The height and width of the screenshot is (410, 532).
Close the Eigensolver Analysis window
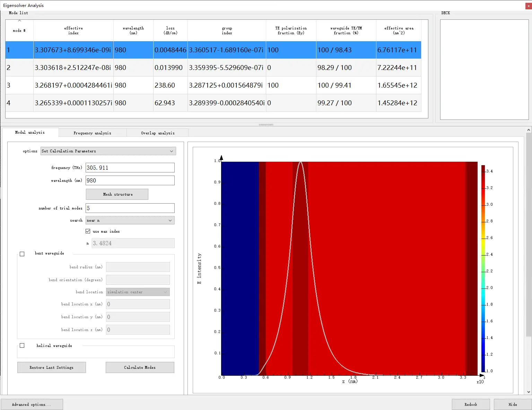[x=528, y=6]
